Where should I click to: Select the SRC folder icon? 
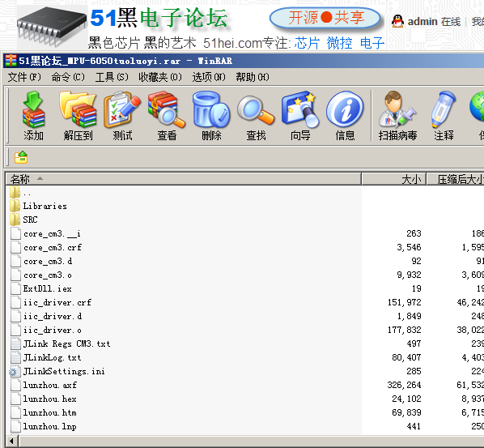tap(15, 220)
